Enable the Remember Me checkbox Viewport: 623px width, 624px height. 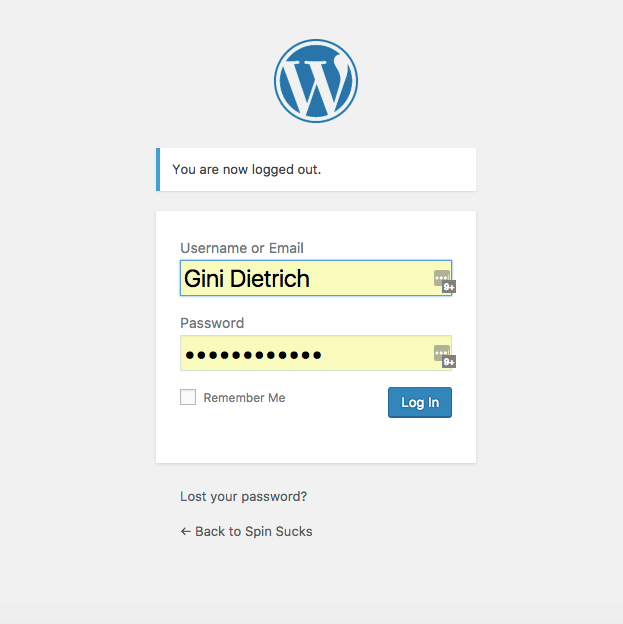tap(188, 397)
